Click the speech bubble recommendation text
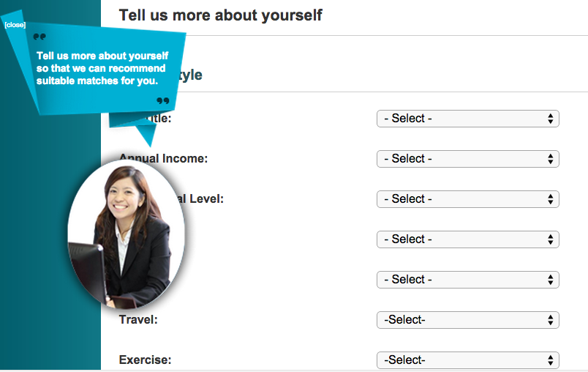This screenshot has height=372, width=588. [102, 68]
